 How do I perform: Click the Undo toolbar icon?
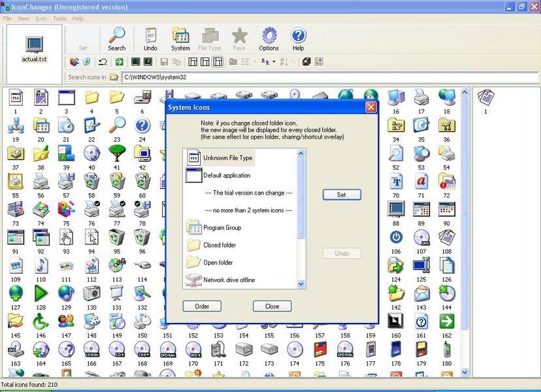(x=150, y=39)
